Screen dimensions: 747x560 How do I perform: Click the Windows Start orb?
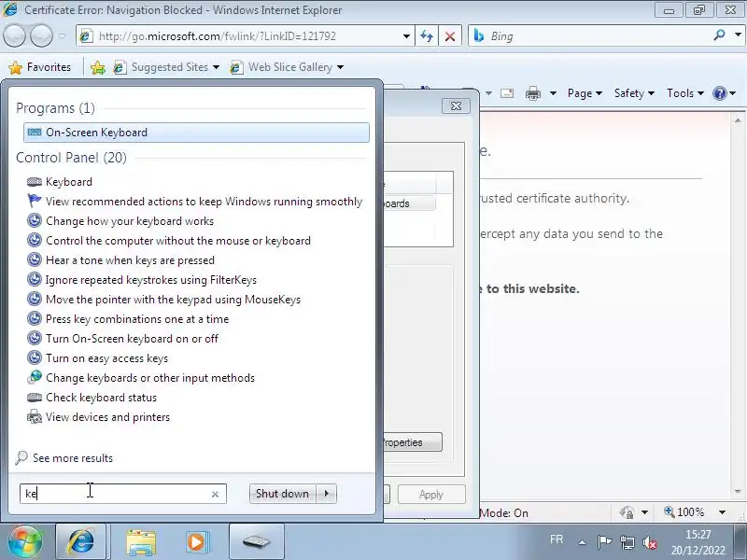click(25, 541)
